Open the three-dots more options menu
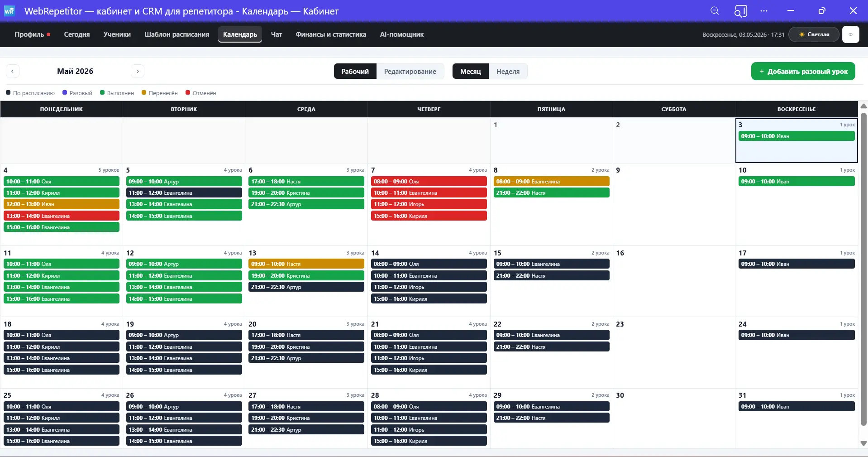The width and height of the screenshot is (868, 457). 764,11
